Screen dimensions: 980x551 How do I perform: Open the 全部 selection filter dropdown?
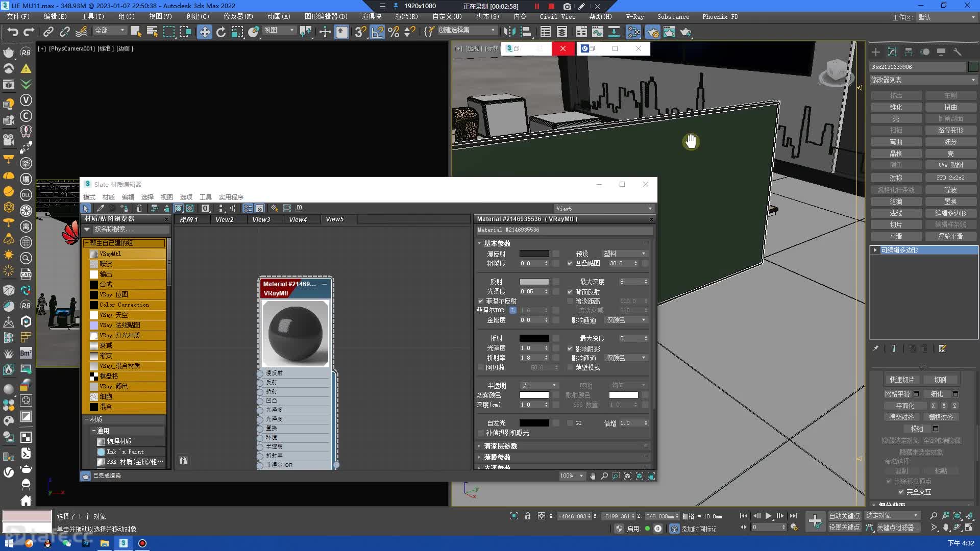(110, 31)
